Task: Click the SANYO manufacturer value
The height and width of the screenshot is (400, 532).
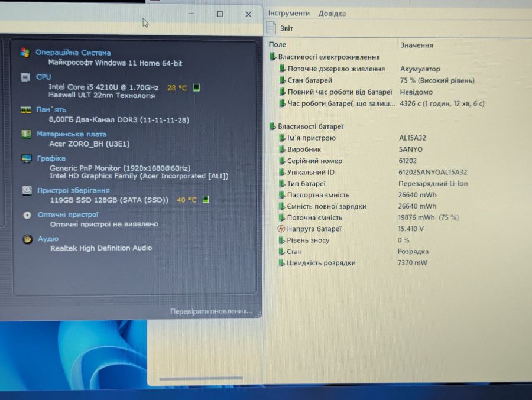Action: tap(411, 149)
